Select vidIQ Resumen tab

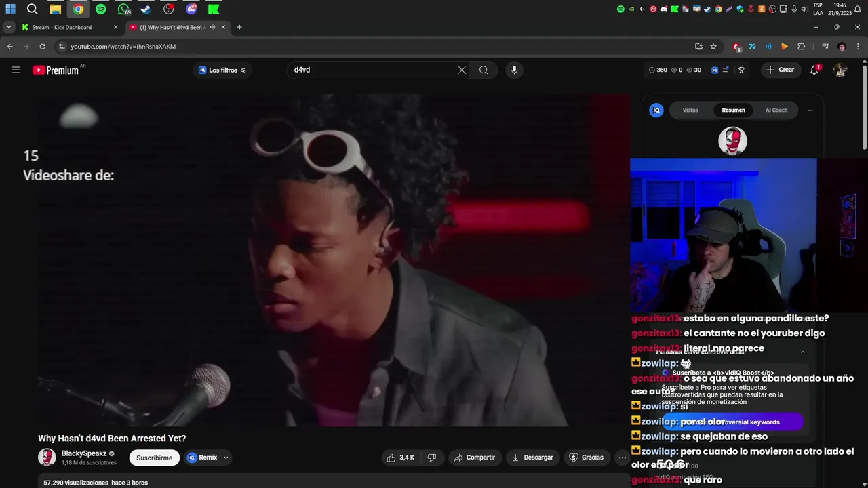coord(733,110)
